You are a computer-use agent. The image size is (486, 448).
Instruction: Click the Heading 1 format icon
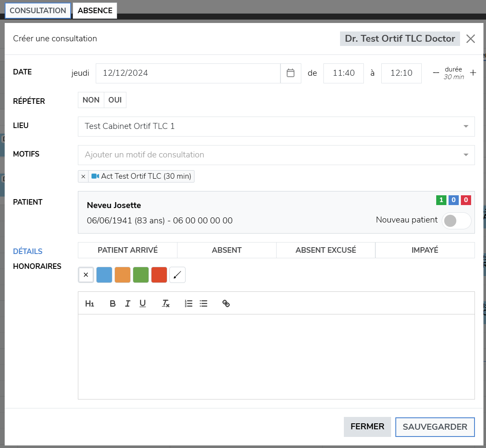point(89,304)
